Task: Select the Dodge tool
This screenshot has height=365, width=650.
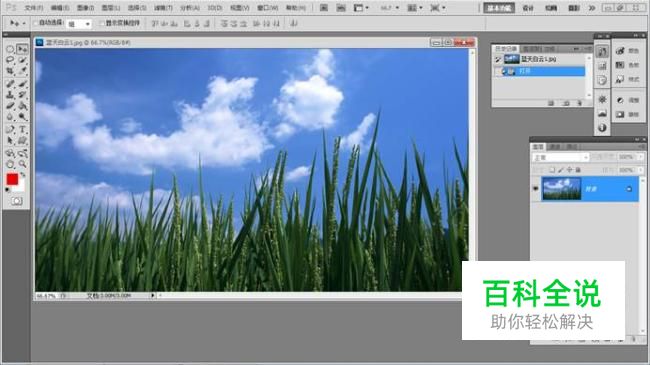Action: click(22, 117)
